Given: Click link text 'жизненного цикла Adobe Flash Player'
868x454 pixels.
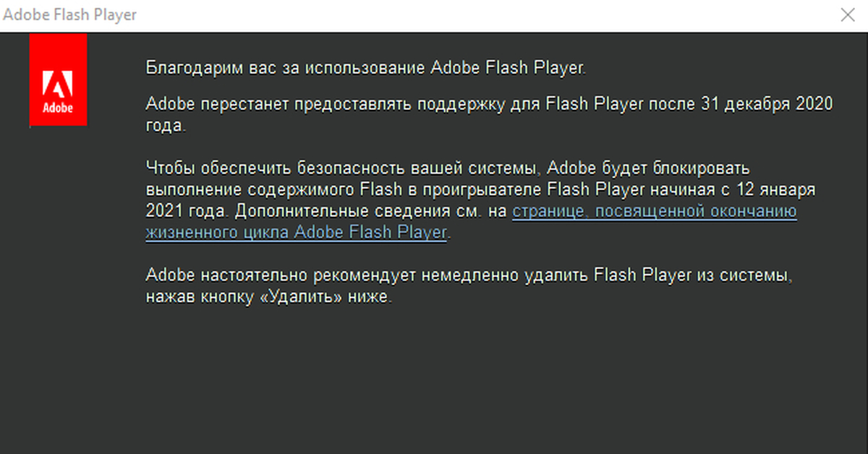Looking at the screenshot, I should [297, 233].
